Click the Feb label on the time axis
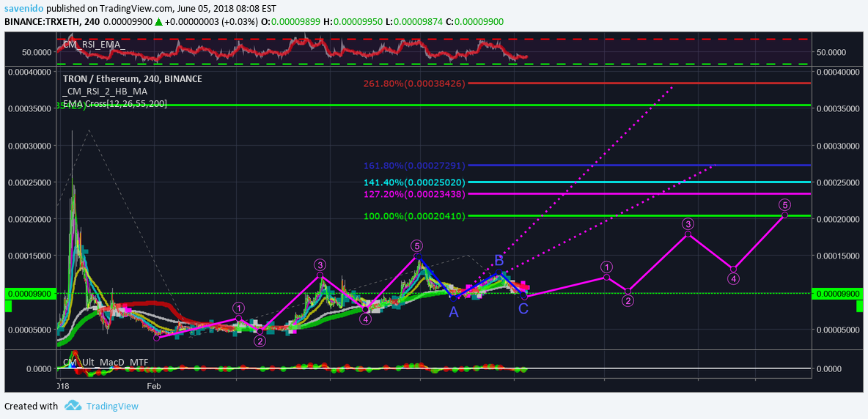Image resolution: width=868 pixels, height=419 pixels. [x=154, y=386]
